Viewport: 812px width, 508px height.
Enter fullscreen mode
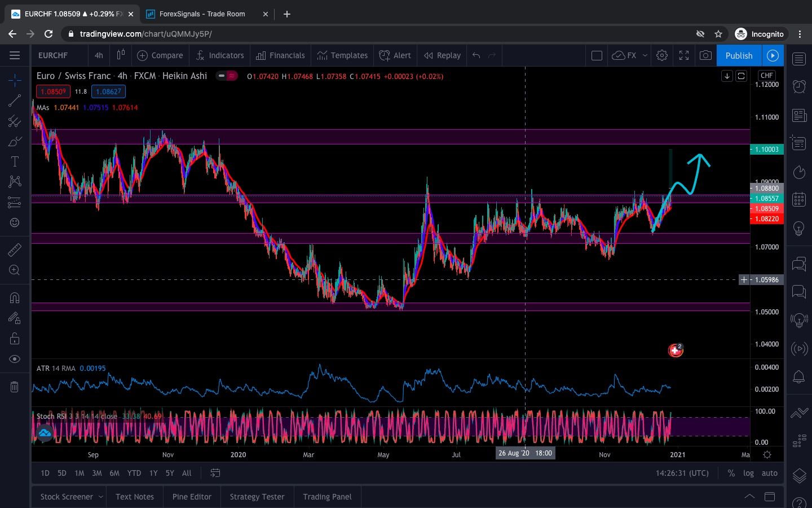[684, 55]
